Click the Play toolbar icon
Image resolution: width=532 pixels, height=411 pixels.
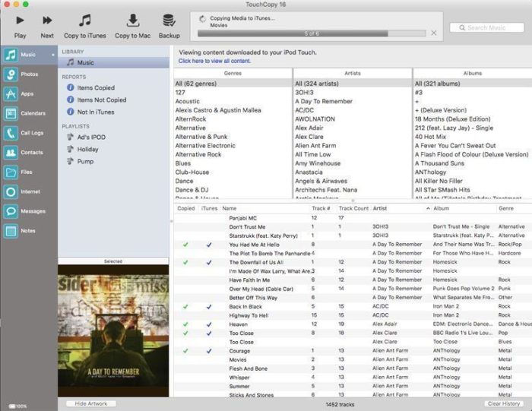20,21
